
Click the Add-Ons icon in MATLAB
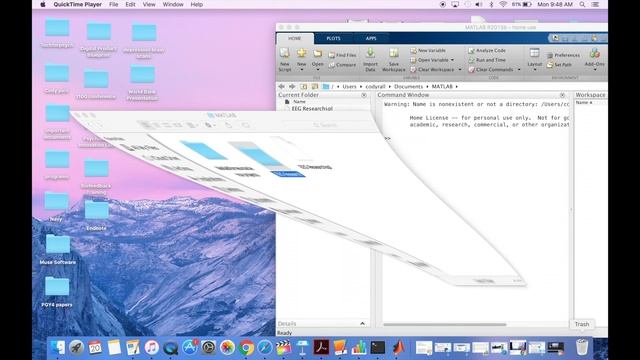click(x=595, y=53)
